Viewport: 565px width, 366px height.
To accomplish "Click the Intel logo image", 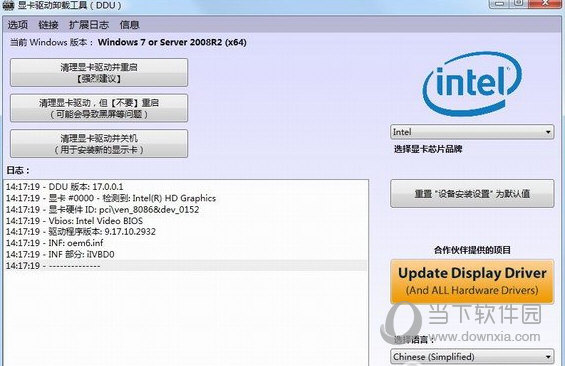I will [472, 84].
